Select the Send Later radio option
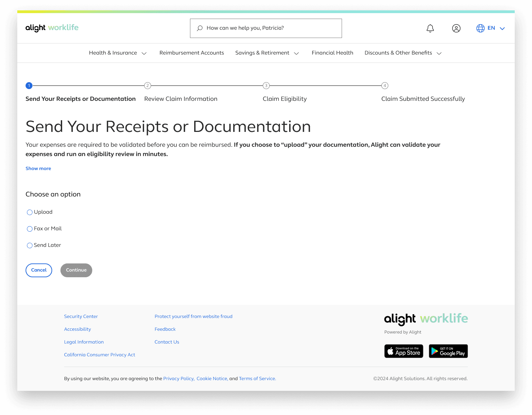The height and width of the screenshot is (415, 532). tap(30, 245)
